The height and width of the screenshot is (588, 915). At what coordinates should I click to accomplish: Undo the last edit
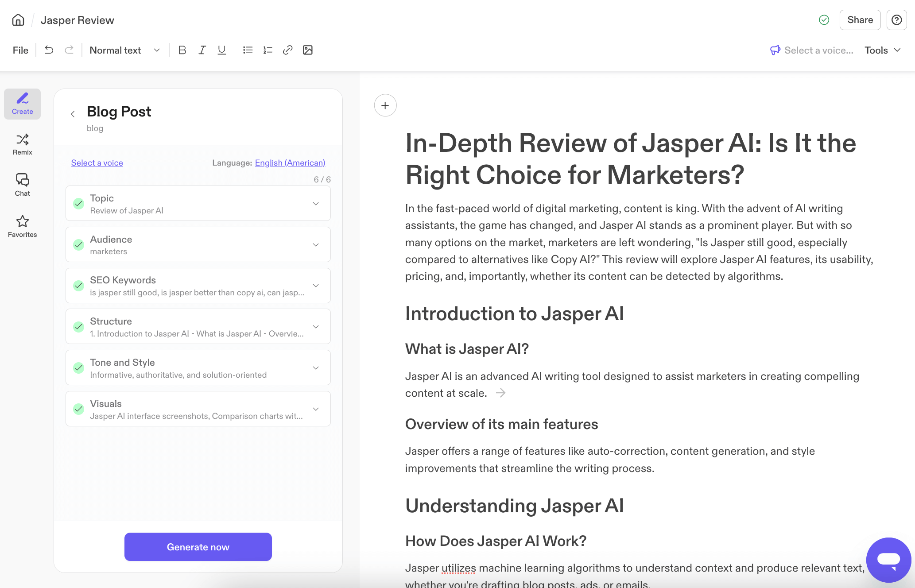point(49,50)
